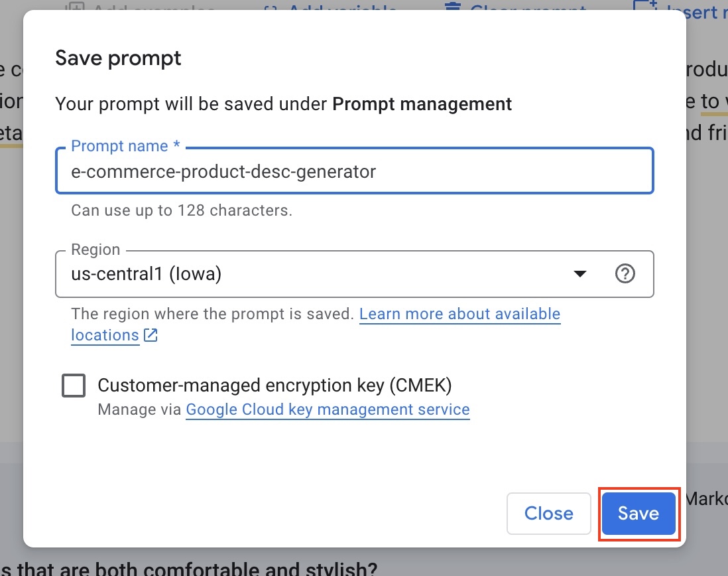Click the Prompt name input field
The image size is (728, 576).
355,171
